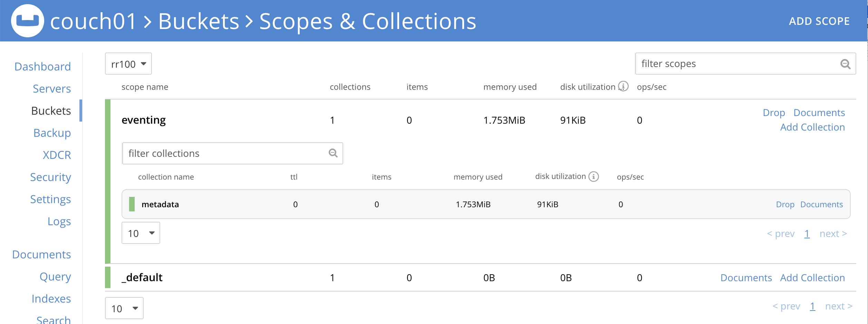The width and height of the screenshot is (868, 324).
Task: Open Documents for _default scope
Action: coord(746,278)
